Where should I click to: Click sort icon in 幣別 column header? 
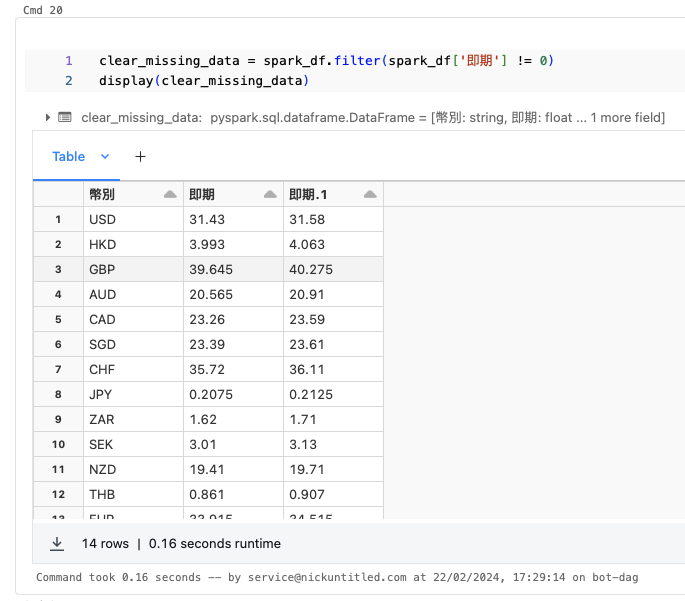[169, 194]
